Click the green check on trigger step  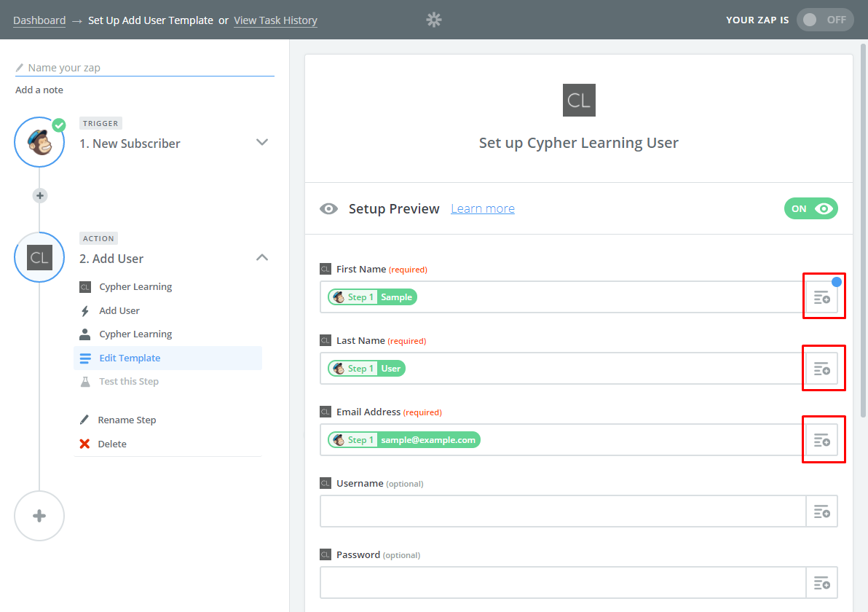click(59, 125)
